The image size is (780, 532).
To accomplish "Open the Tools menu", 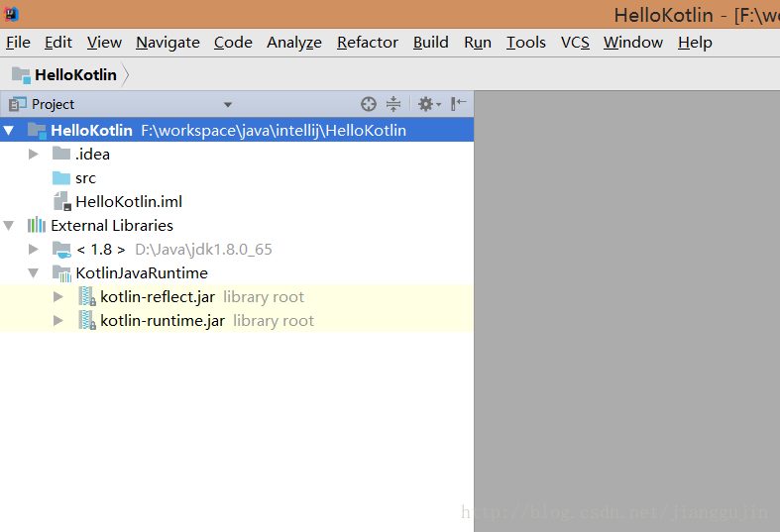I will tap(526, 43).
